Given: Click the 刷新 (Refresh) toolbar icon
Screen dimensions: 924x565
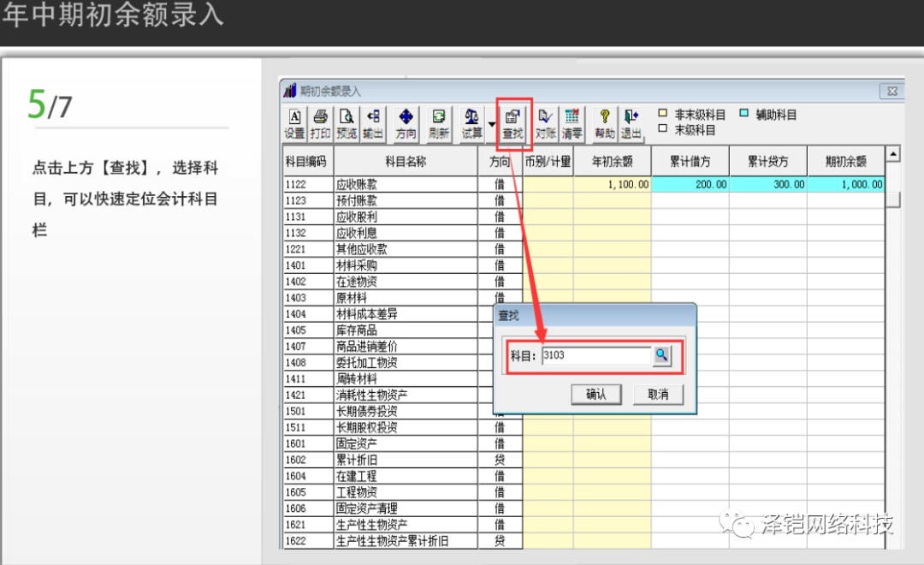Looking at the screenshot, I should 439,123.
